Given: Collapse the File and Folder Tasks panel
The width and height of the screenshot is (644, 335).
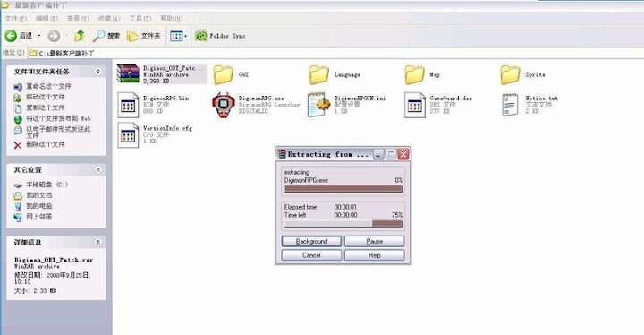Looking at the screenshot, I should (98, 72).
